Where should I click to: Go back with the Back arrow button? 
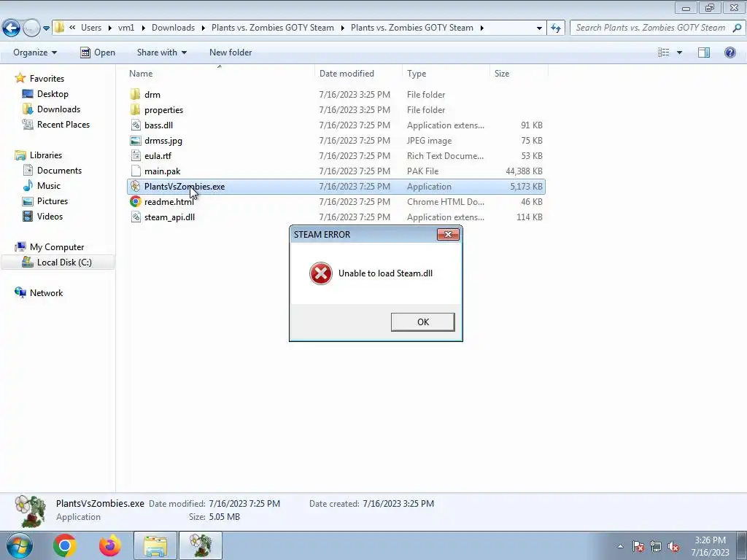pyautogui.click(x=12, y=28)
